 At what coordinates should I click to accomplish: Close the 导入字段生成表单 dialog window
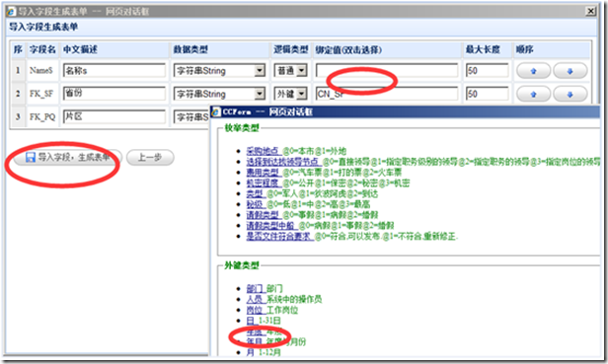(x=590, y=11)
